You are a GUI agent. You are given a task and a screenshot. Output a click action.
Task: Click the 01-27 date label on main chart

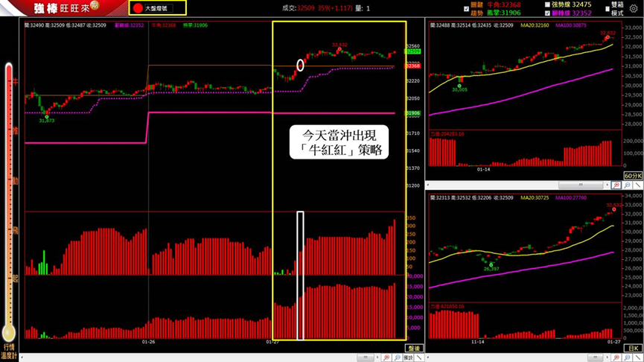pos(272,342)
